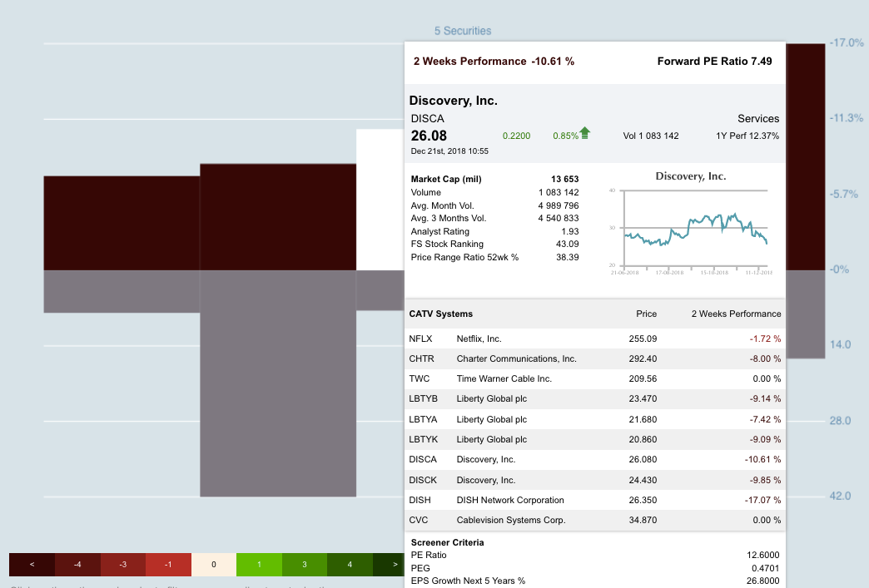Click the DISCK Discovery, Inc. row
This screenshot has height=588, width=869.
point(594,480)
